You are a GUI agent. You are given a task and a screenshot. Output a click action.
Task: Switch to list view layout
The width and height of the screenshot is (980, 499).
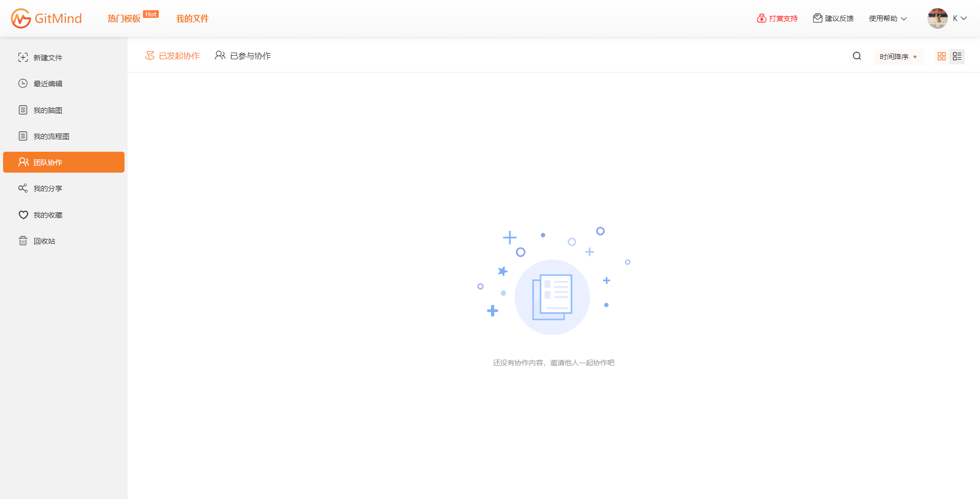point(957,56)
